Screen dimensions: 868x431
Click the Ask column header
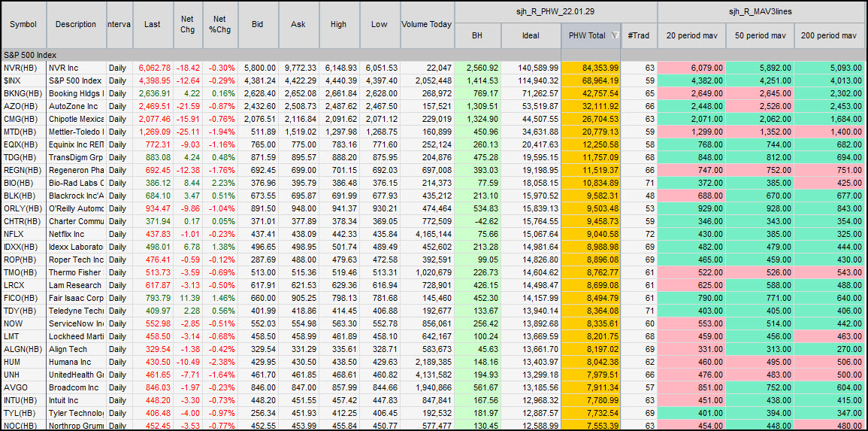(298, 24)
